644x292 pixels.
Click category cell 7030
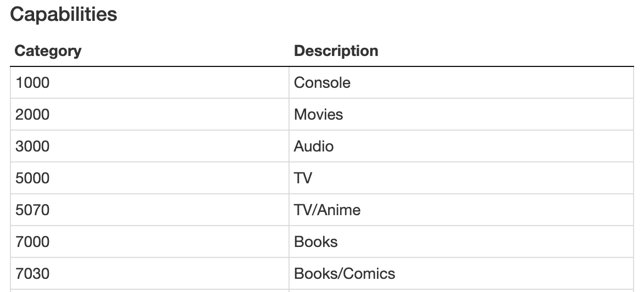point(149,273)
